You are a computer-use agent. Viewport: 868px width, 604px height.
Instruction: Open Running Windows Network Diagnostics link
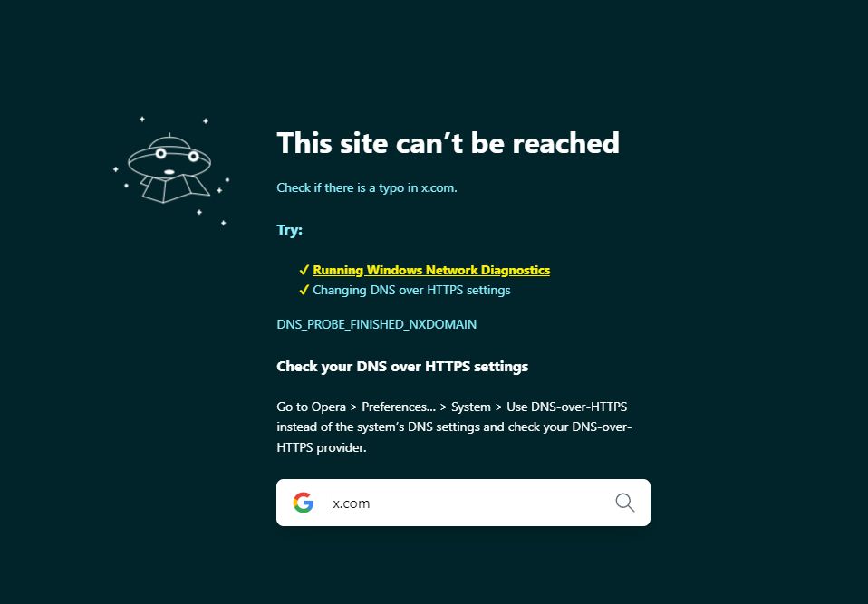[431, 270]
